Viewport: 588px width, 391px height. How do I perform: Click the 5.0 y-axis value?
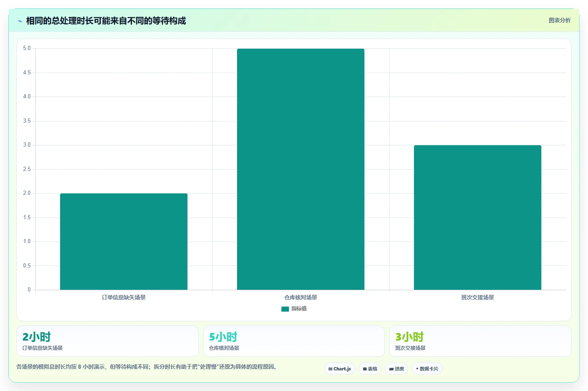[27, 48]
